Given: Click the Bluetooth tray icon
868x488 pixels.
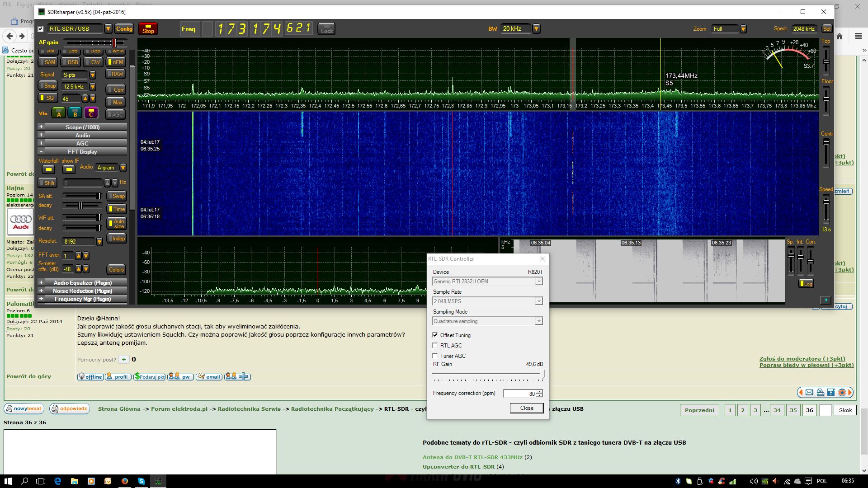Looking at the screenshot, I should click(x=678, y=481).
